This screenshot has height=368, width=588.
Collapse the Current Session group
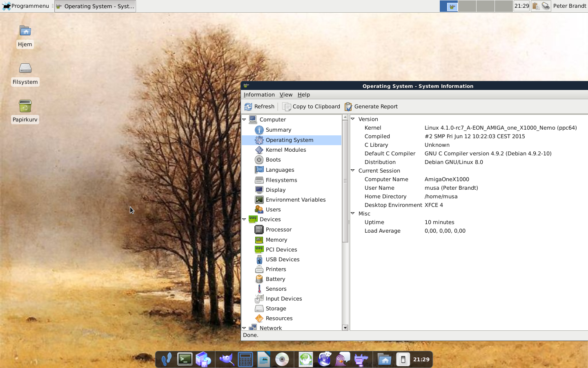click(353, 171)
